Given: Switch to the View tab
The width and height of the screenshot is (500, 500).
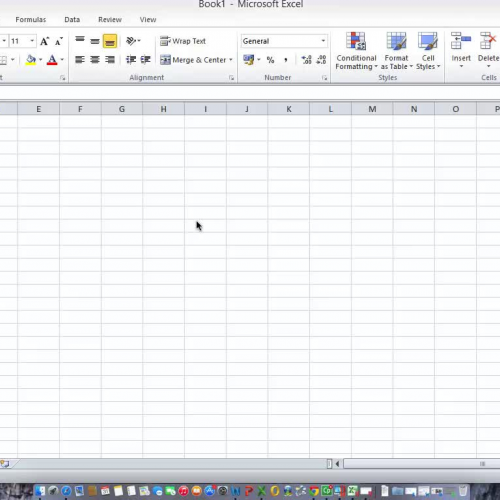Looking at the screenshot, I should pyautogui.click(x=148, y=20).
